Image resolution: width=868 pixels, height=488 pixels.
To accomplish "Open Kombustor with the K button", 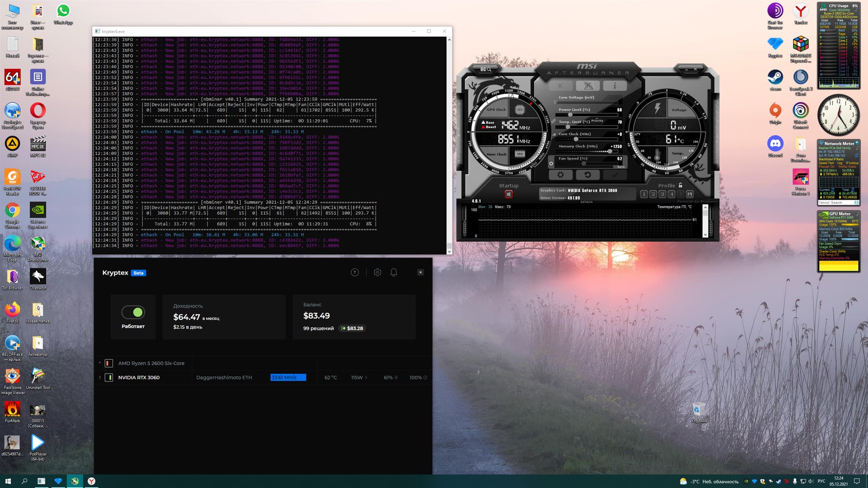I will pyautogui.click(x=561, y=86).
